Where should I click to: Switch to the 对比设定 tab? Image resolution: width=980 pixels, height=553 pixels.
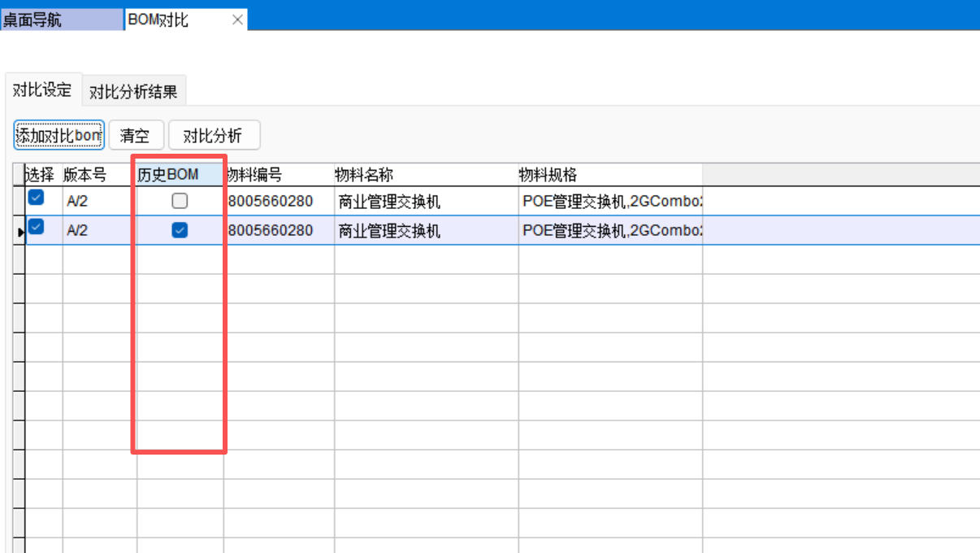(42, 90)
